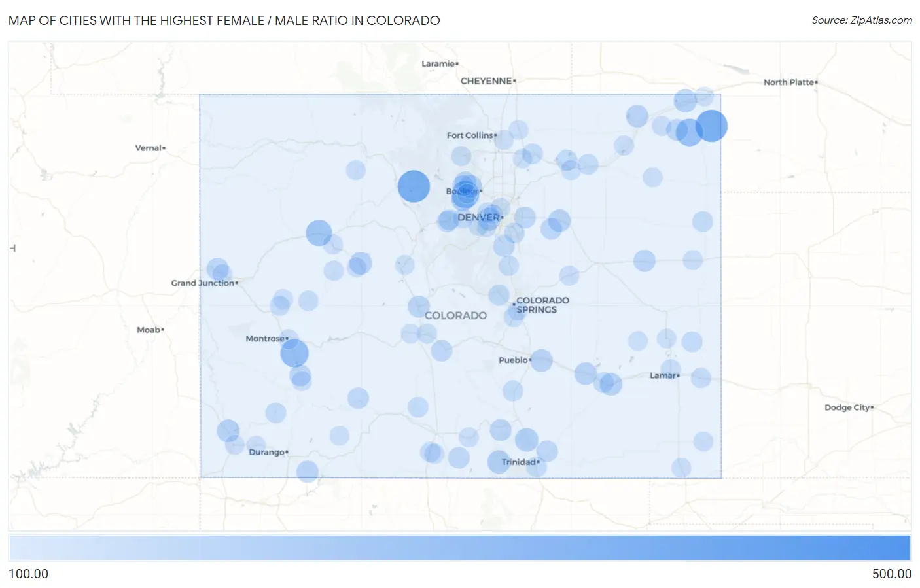Click the Vernal label
Screen dimensions: 920x588
pos(149,148)
